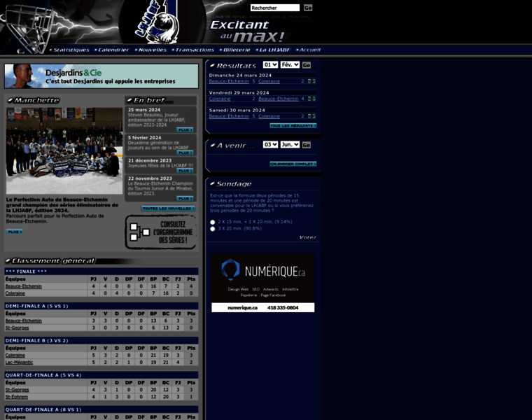
Task: Select poll option 3 X 20 min.
Action: coord(213,229)
